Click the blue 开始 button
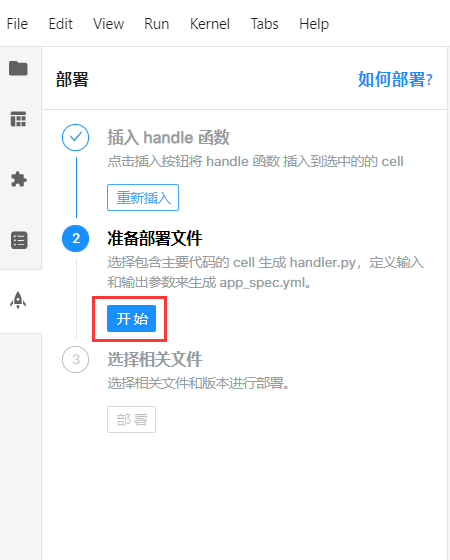 click(x=131, y=319)
